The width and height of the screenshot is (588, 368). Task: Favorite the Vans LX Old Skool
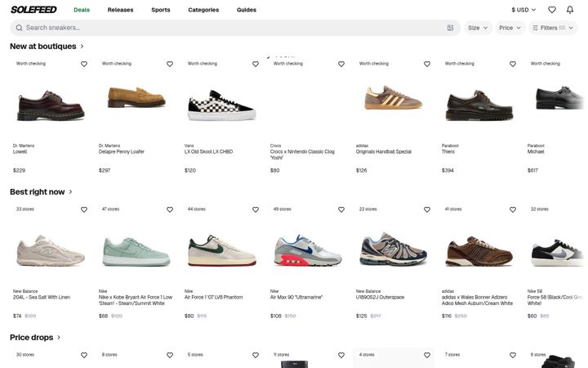tap(256, 65)
